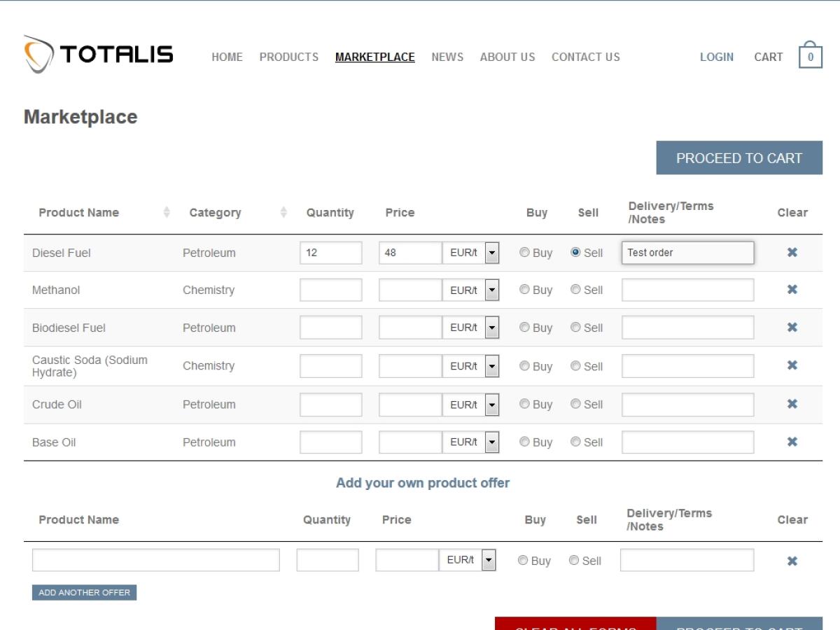Clear the Crude Oil row

(x=792, y=404)
